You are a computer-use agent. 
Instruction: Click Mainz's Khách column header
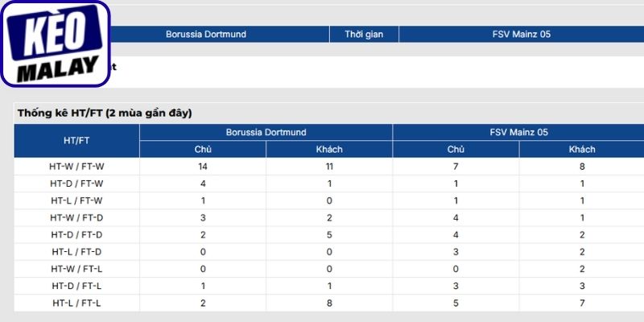(582, 150)
